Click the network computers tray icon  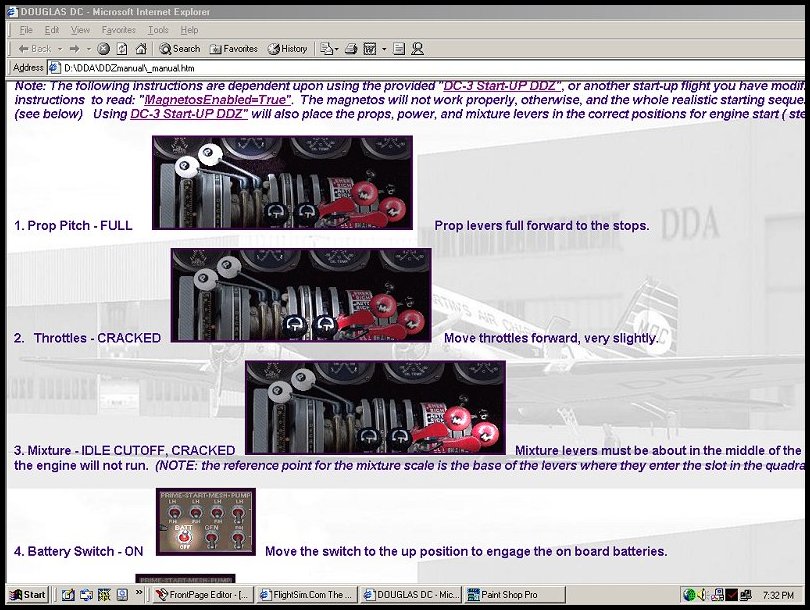coord(718,595)
